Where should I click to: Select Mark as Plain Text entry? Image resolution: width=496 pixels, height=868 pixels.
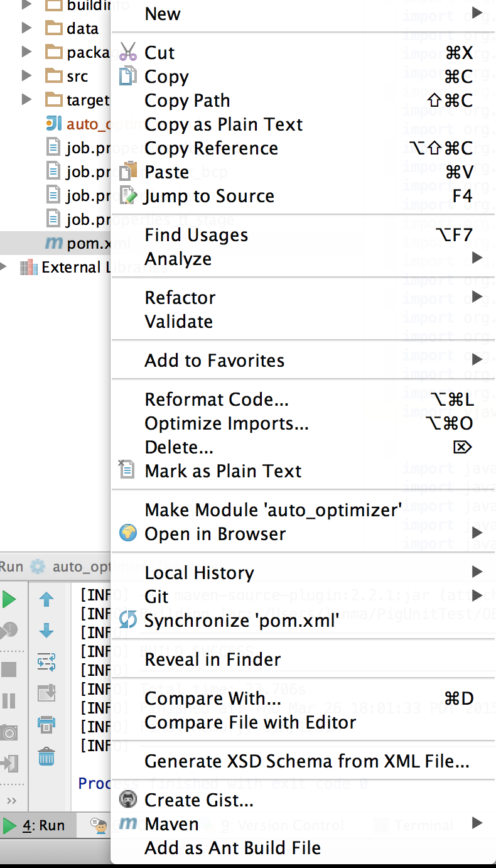(x=303, y=471)
